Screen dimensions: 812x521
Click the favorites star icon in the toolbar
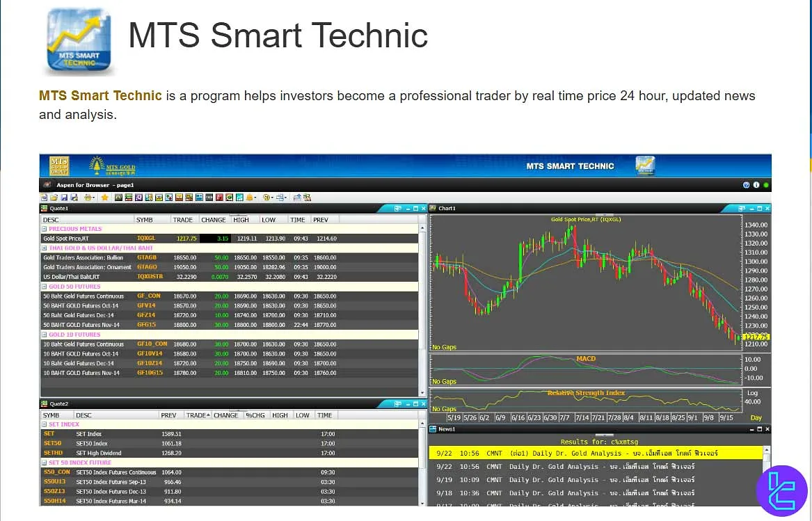coord(104,198)
